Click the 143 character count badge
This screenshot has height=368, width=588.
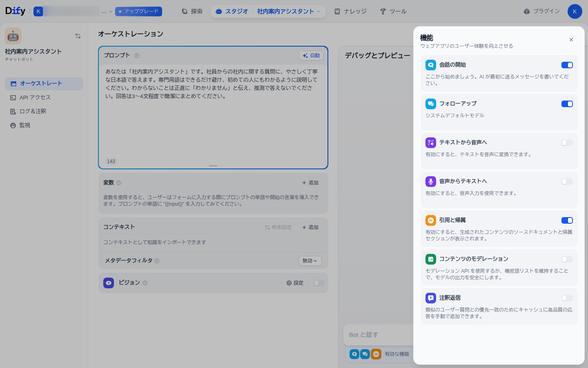(x=111, y=162)
